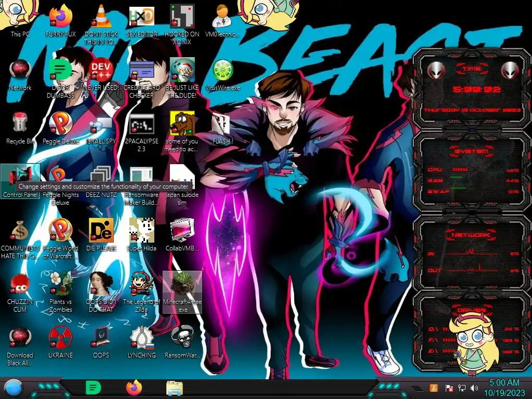Open the VM0Technic... desktop shortcut

tap(222, 20)
